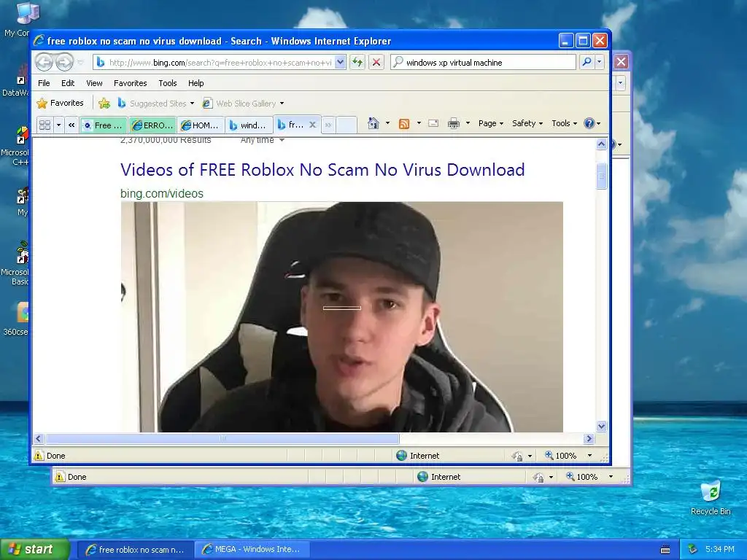Stop loading with the red X icon
747x560 pixels.
[376, 62]
